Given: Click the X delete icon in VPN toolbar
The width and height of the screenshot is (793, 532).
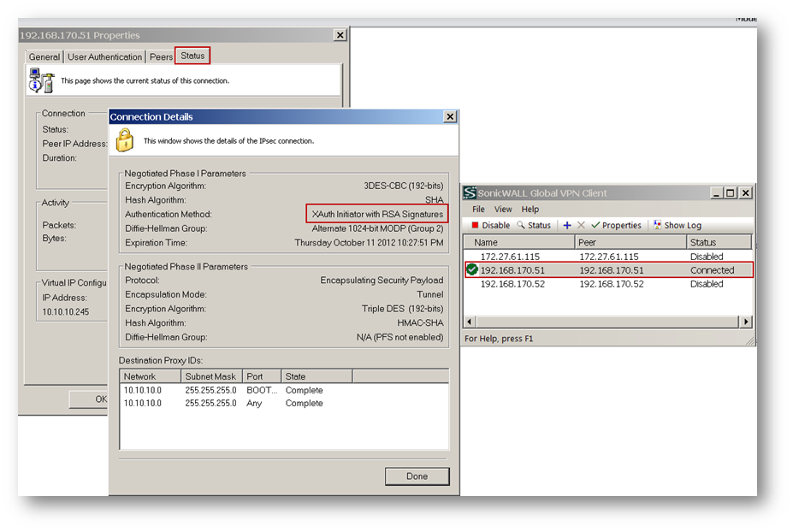Looking at the screenshot, I should [x=581, y=225].
